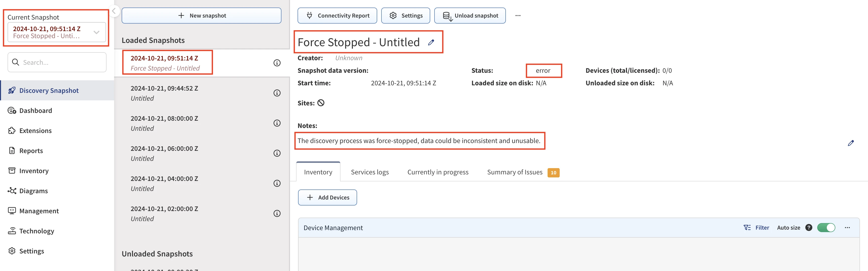Click the Add Devices button

click(327, 197)
